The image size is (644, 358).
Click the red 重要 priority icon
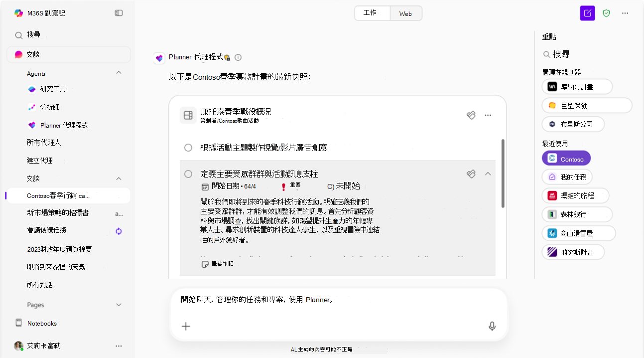pyautogui.click(x=283, y=186)
